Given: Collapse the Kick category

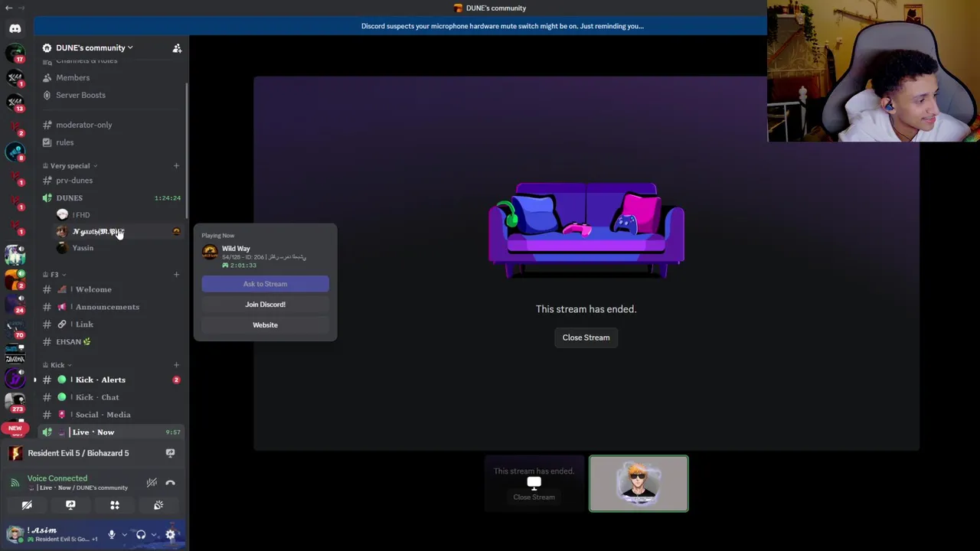Looking at the screenshot, I should coord(57,365).
